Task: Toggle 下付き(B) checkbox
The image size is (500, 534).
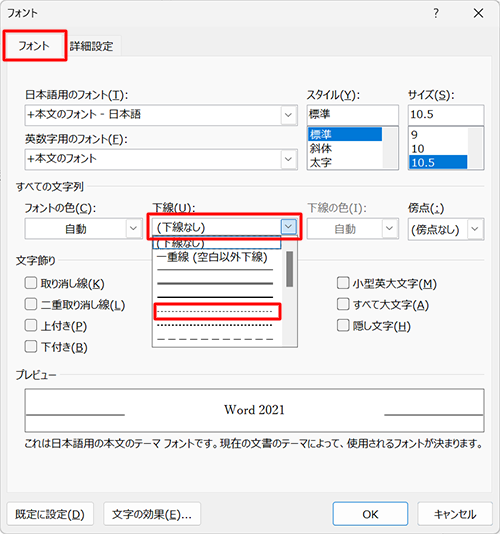Action: [x=31, y=347]
